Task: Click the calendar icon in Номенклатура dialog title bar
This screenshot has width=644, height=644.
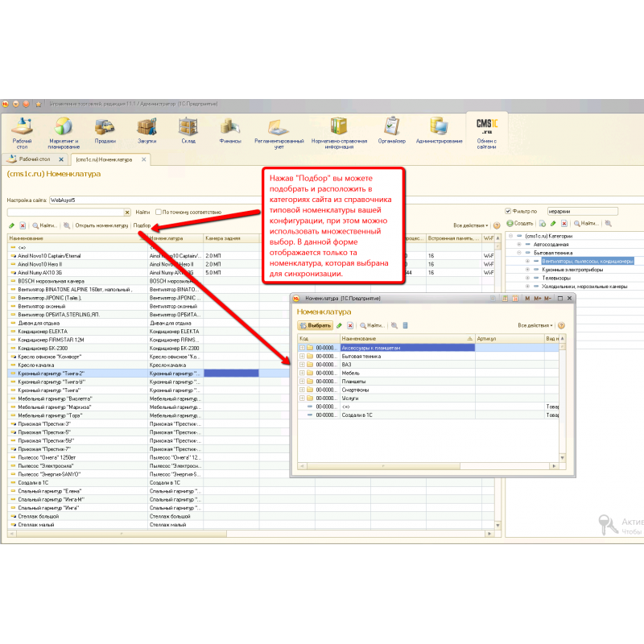Action: pos(515,299)
